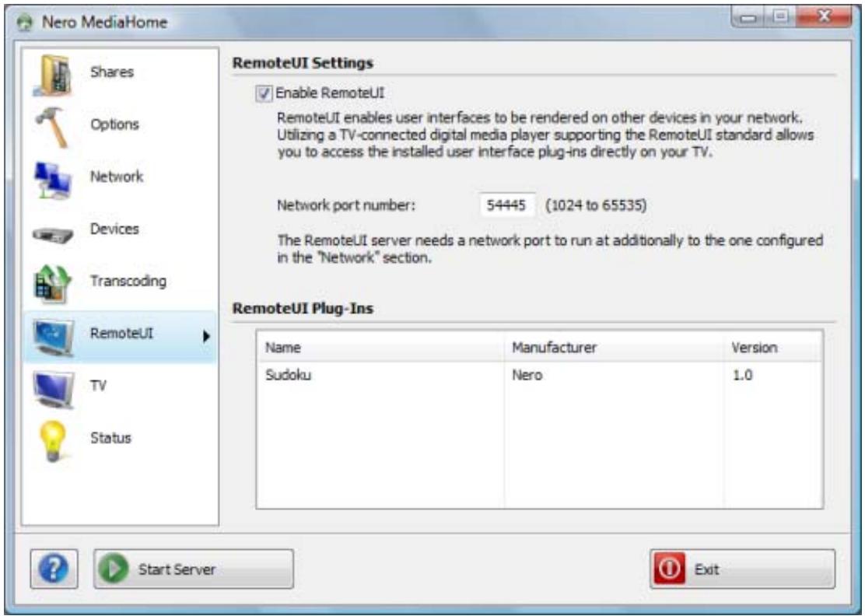Open the Devices section label
The image size is (865, 616).
[x=115, y=229]
